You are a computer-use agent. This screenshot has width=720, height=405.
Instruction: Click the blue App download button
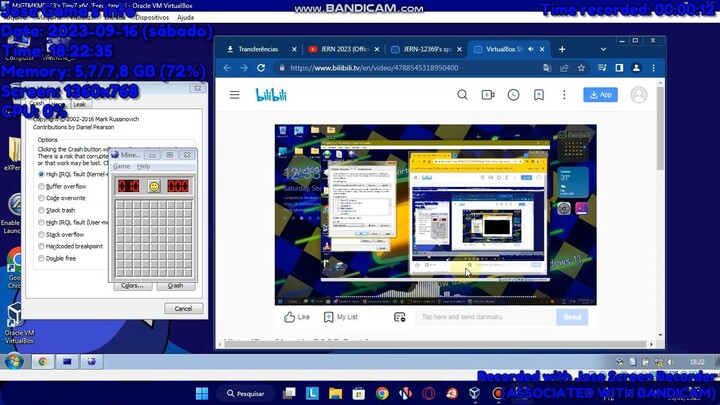(x=600, y=95)
